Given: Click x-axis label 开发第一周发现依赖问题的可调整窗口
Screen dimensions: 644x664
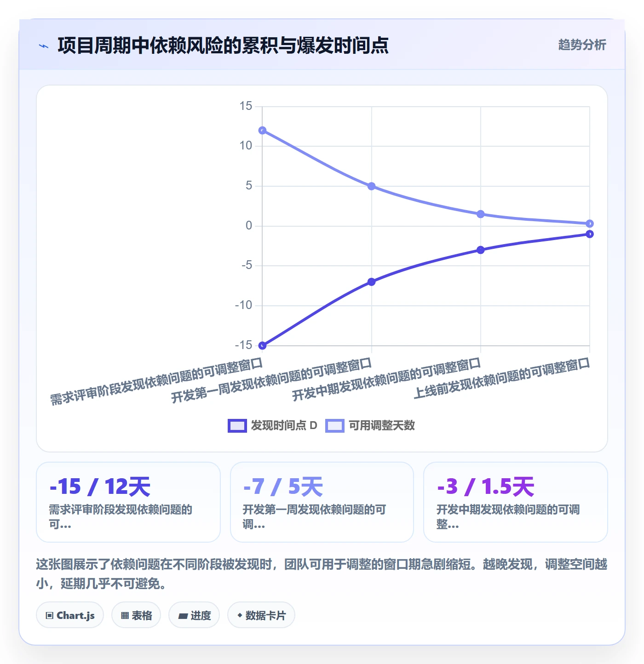Looking at the screenshot, I should coord(271,381).
